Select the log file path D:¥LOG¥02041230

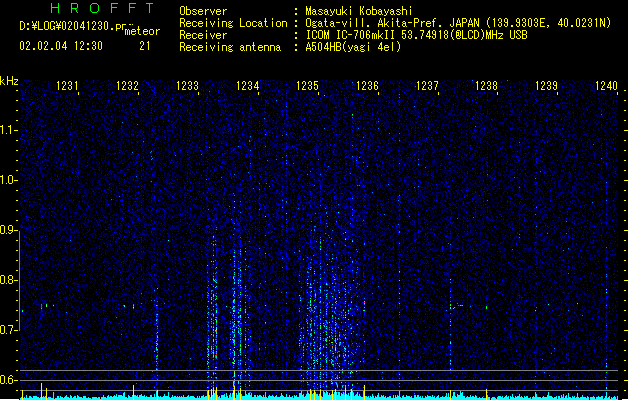click(x=69, y=26)
